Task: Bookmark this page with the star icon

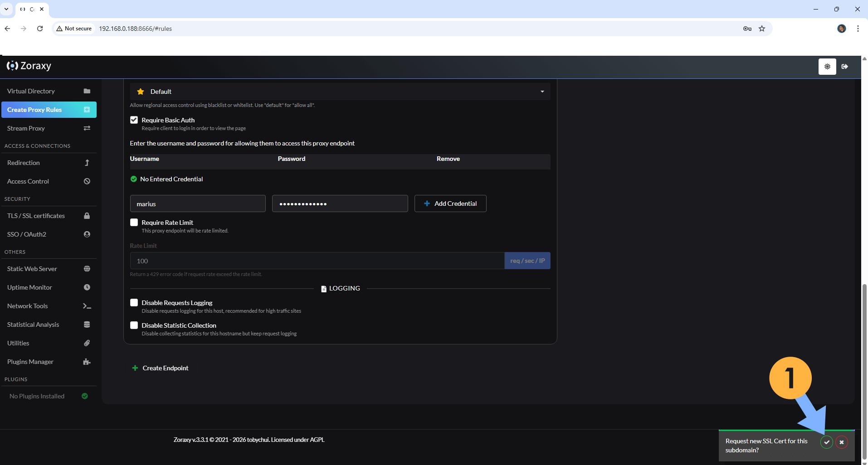Action: [762, 29]
